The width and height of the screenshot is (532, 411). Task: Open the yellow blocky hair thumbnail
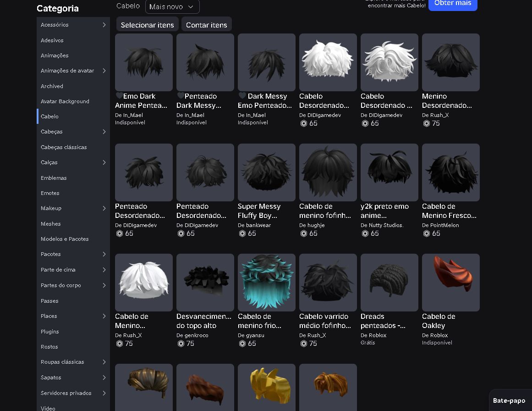point(267,387)
